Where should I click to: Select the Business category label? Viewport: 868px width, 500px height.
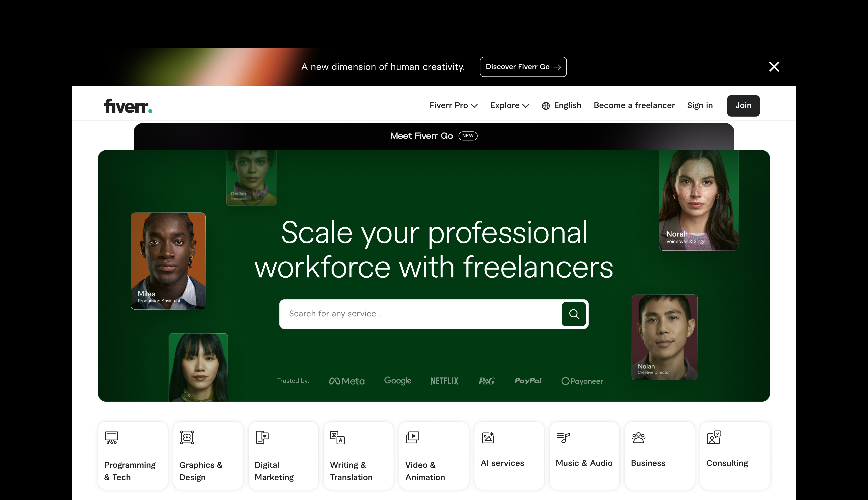pos(648,463)
